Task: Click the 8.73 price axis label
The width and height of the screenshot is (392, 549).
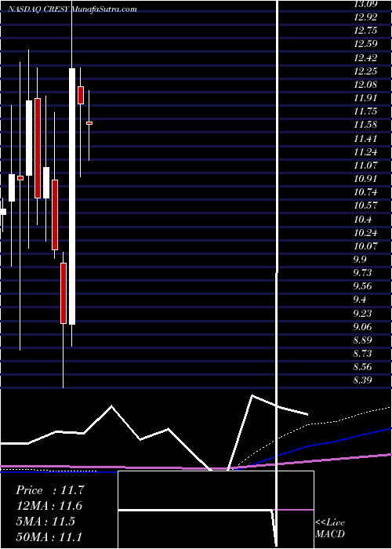Action: point(363,354)
